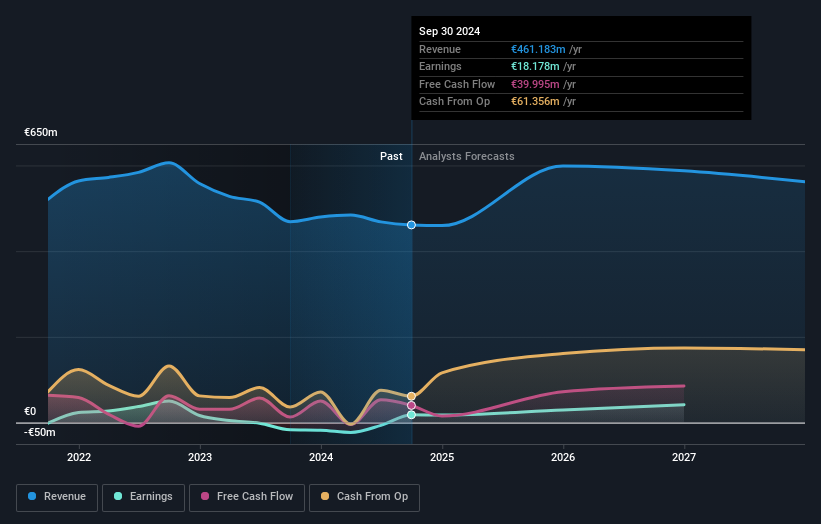Click the €461.183m revenue value
Viewport: 821px width, 524px height.
pos(538,49)
